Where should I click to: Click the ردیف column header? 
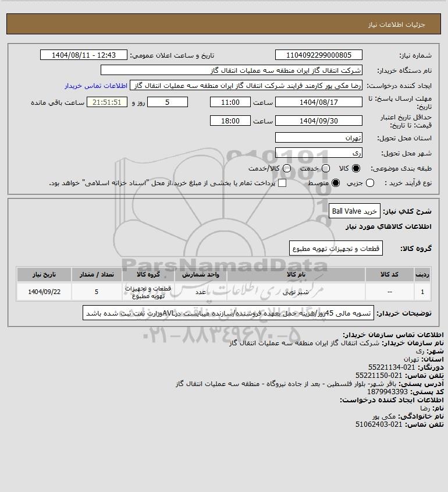pyautogui.click(x=422, y=275)
